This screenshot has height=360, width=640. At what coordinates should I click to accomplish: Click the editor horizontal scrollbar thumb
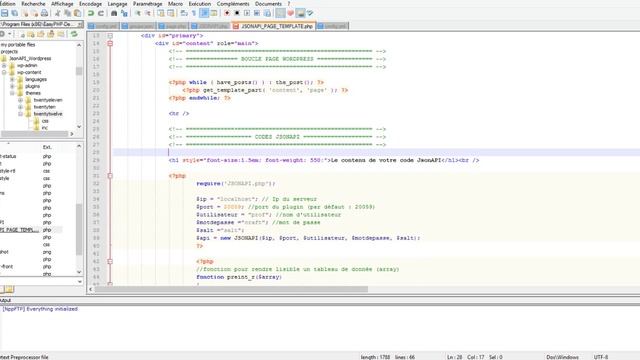pos(231,289)
